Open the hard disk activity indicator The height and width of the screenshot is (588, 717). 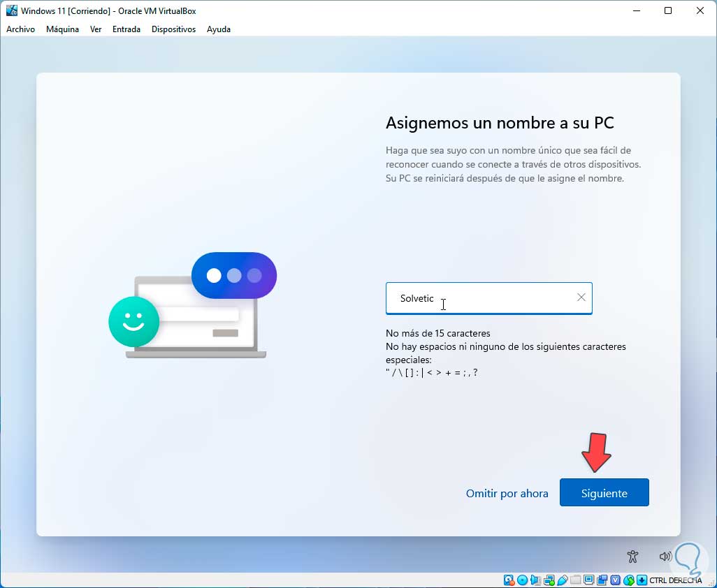coord(509,580)
